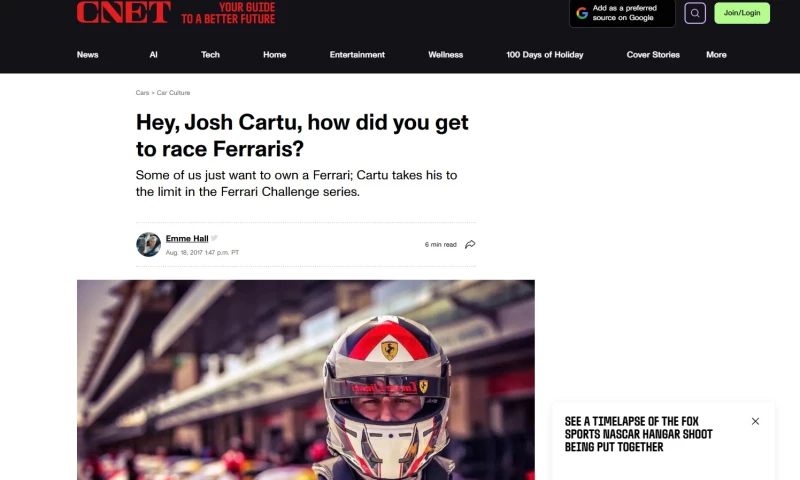Click the Join/Login button

tap(742, 13)
